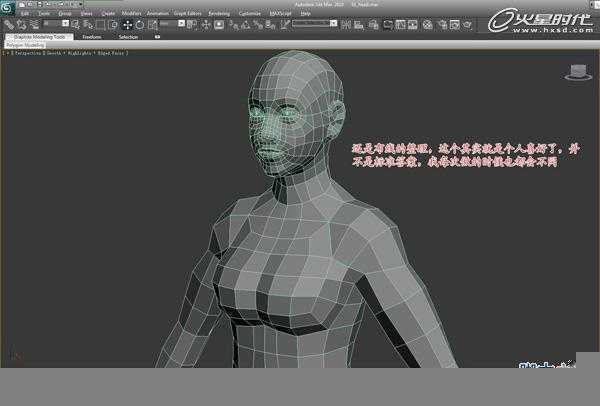
Task: Activate the Select and Scale tool
Action: pos(153,25)
